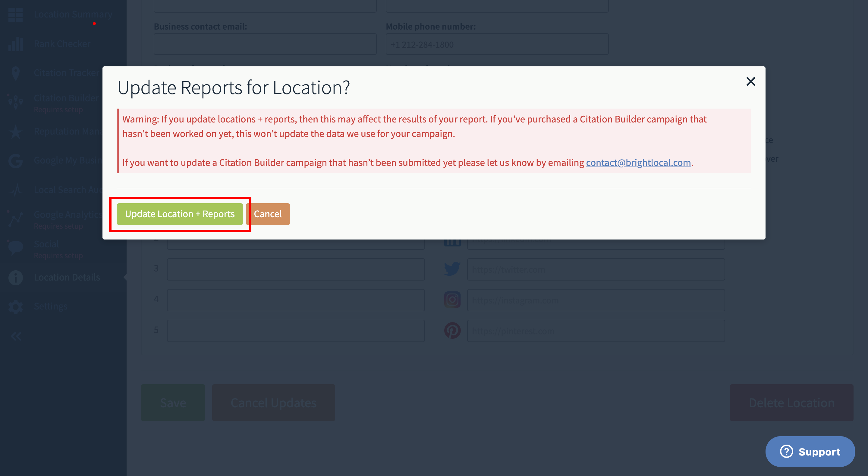868x476 pixels.
Task: Click the Reputation Manager star icon
Action: coord(15,132)
